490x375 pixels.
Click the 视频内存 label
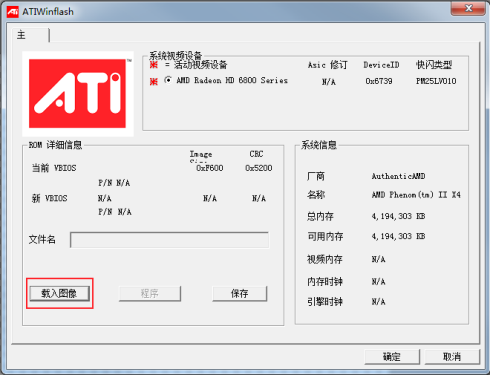click(x=325, y=259)
